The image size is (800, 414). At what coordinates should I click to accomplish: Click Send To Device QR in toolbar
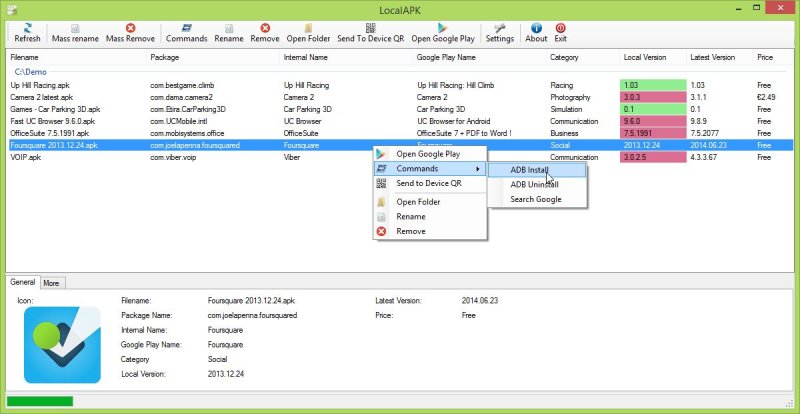pos(370,33)
